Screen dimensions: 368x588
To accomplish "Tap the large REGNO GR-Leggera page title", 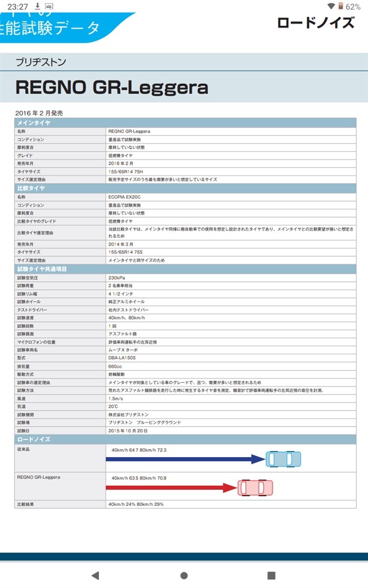I will pos(112,87).
